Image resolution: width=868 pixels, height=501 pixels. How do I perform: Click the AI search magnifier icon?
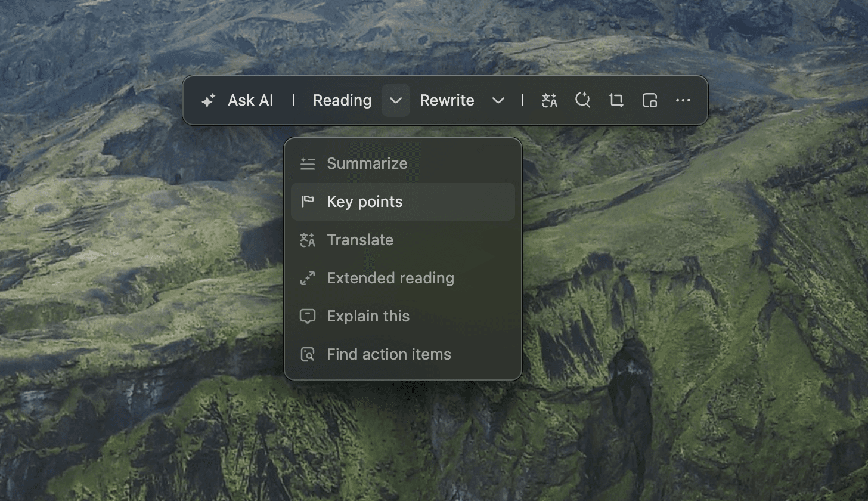[x=582, y=101]
